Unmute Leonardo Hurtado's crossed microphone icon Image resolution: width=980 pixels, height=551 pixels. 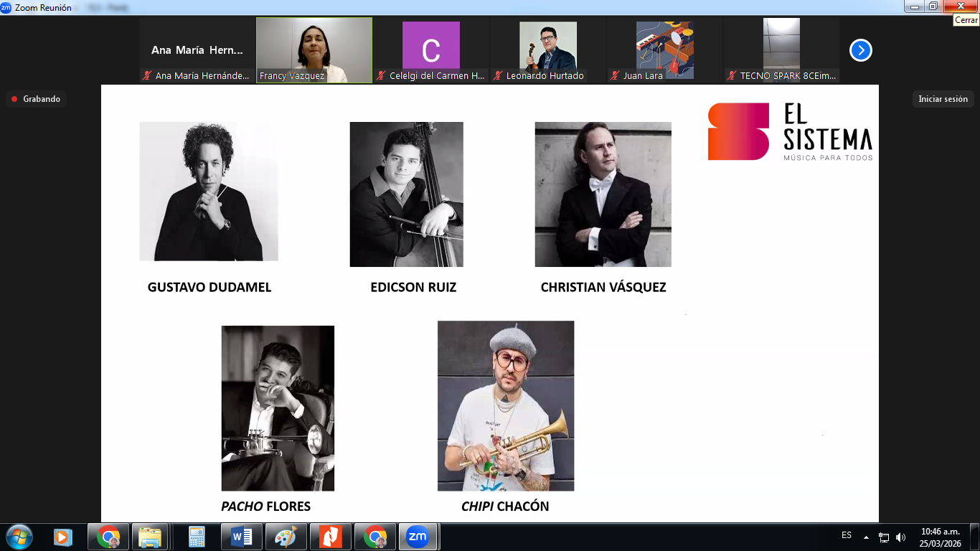click(x=497, y=75)
